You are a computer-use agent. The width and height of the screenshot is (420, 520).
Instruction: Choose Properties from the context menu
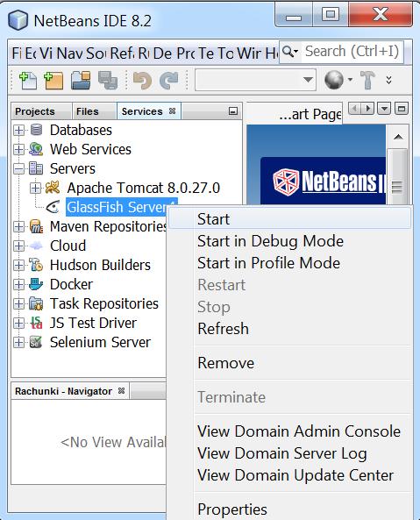[290, 509]
